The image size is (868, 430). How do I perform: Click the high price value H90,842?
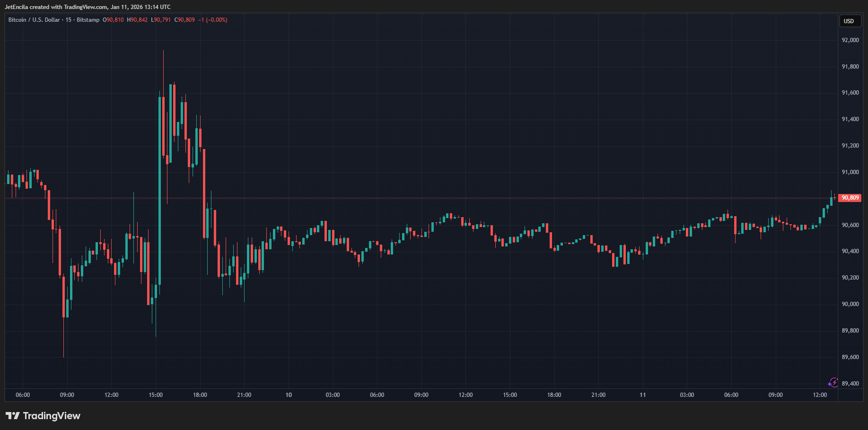[137, 20]
